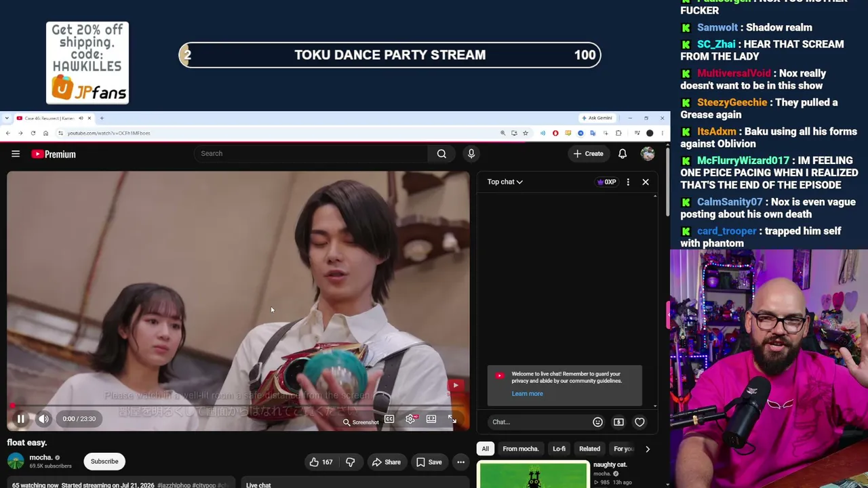The height and width of the screenshot is (488, 868).
Task: Focus the Chat message input
Action: point(539,422)
